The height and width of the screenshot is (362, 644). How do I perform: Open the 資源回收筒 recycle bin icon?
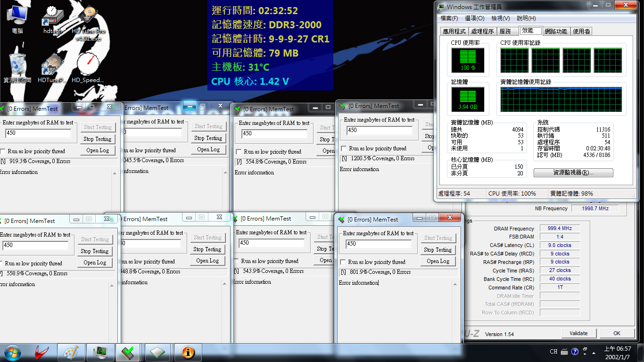pyautogui.click(x=17, y=67)
